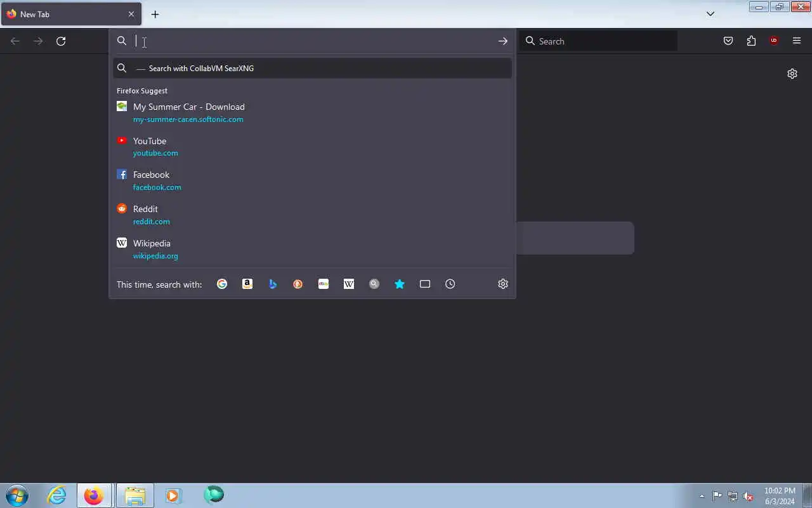Image resolution: width=812 pixels, height=508 pixels.
Task: Open the Firefox application menu
Action: pyautogui.click(x=797, y=41)
